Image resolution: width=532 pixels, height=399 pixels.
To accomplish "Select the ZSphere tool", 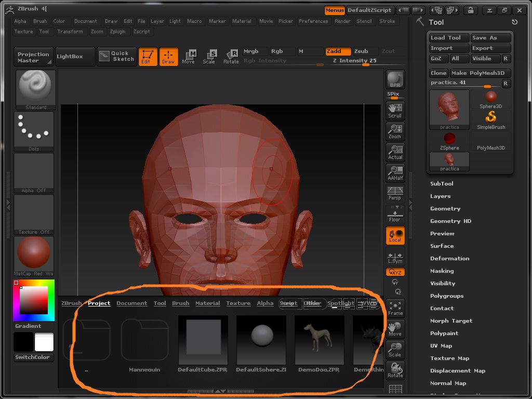I will (x=449, y=141).
